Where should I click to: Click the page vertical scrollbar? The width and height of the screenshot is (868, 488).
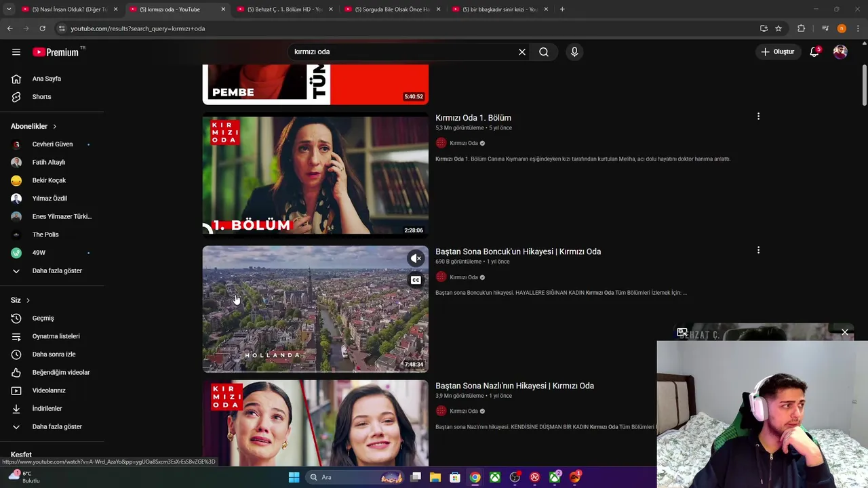864,85
